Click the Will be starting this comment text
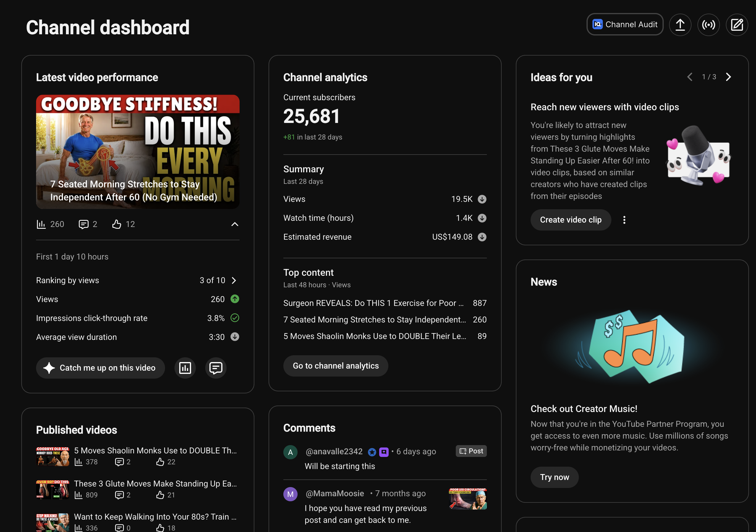This screenshot has height=532, width=756. 340,466
